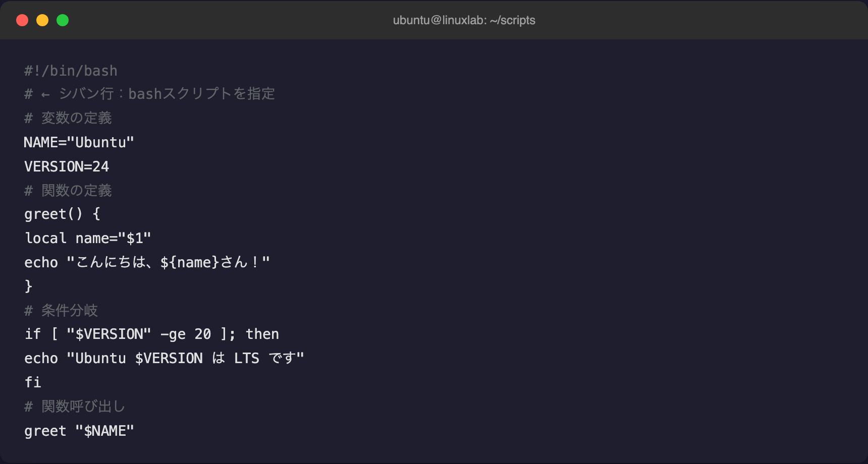Click the local name="$1" line
868x464 pixels.
pyautogui.click(x=88, y=238)
